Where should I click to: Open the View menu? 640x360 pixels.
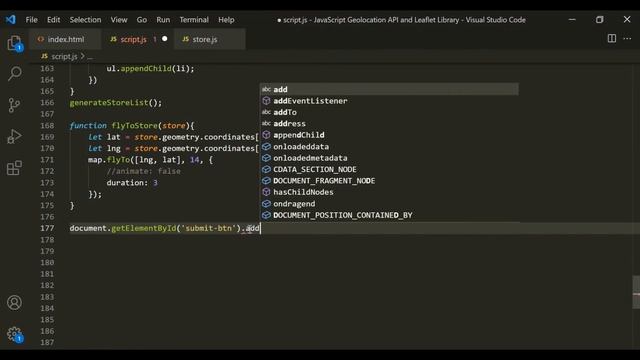[119, 20]
